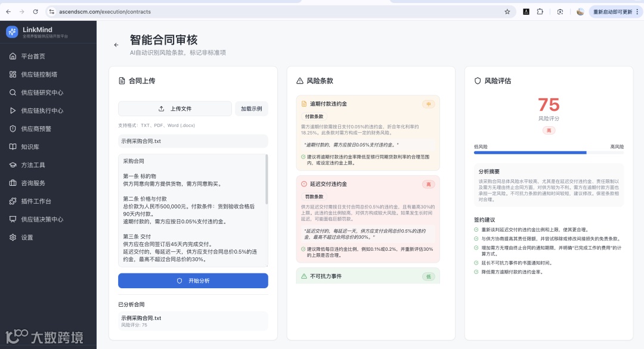Click the 供应链研究中心 search icon
Image resolution: width=644 pixels, height=349 pixels.
point(13,92)
